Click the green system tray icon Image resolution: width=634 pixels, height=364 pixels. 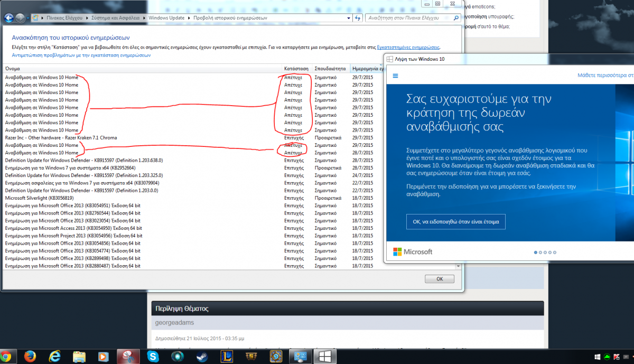[608, 357]
